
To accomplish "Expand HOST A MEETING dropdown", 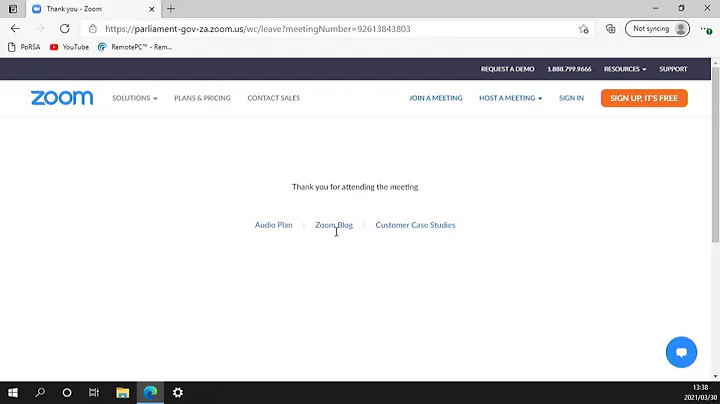I will click(511, 98).
